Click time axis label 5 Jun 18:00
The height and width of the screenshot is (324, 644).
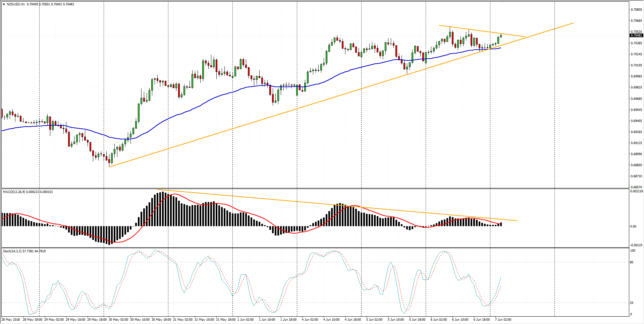coord(417,319)
